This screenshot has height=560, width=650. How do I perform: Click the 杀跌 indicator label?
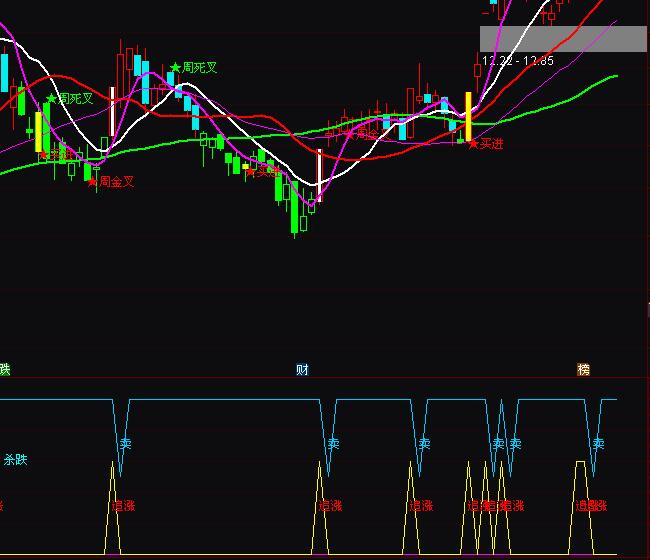16,460
